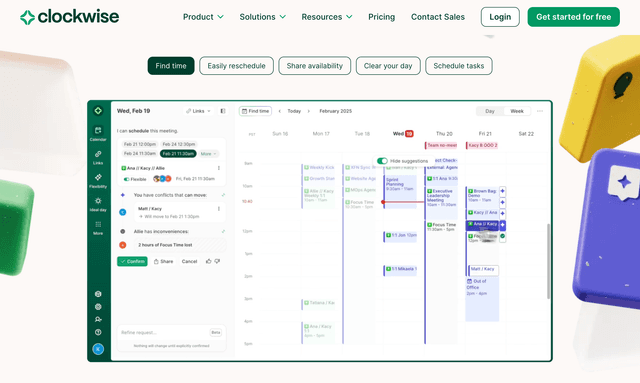Click the thumbs up feedback icon
Screen dimensions: 640x383
click(x=209, y=261)
